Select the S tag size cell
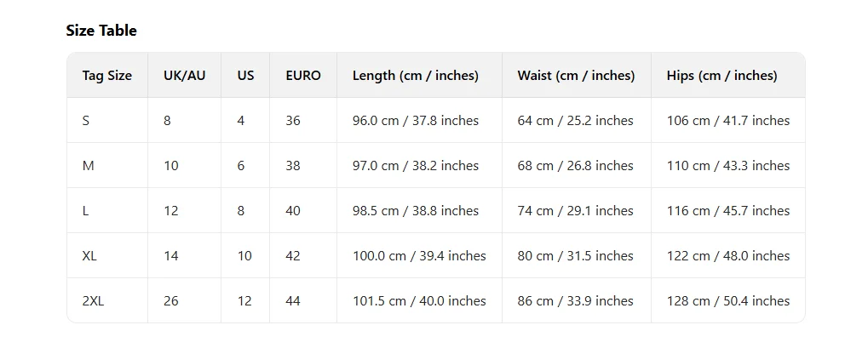This screenshot has height=348, width=868. click(86, 121)
